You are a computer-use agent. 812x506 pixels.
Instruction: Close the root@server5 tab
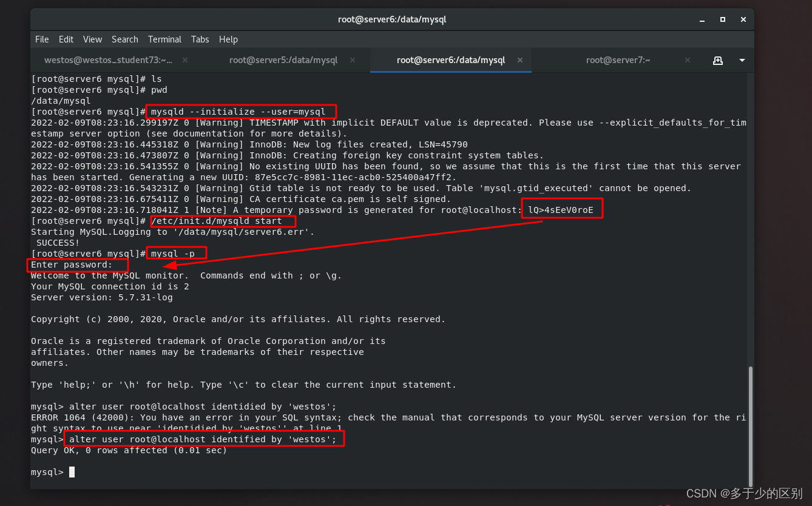[x=353, y=60]
